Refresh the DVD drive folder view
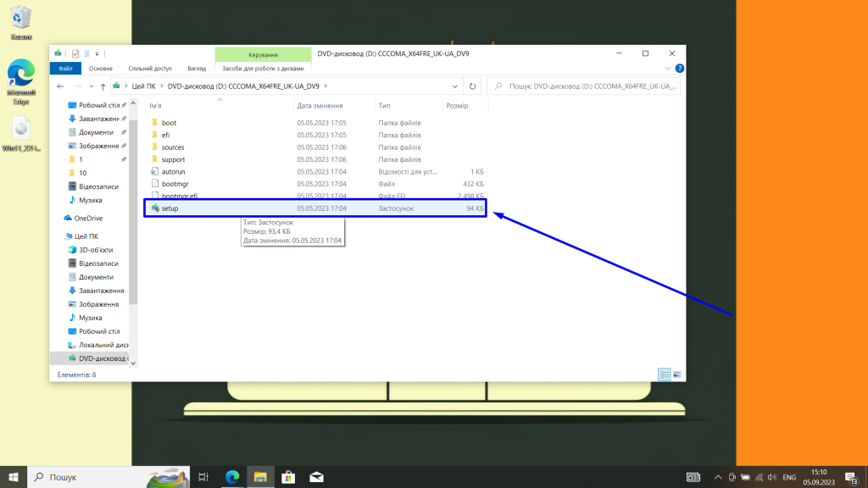This screenshot has height=488, width=868. click(x=472, y=86)
